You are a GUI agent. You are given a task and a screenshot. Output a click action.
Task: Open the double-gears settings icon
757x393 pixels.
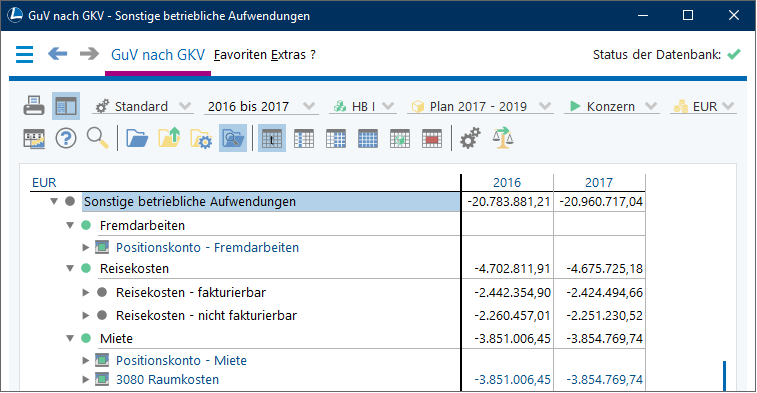[470, 138]
